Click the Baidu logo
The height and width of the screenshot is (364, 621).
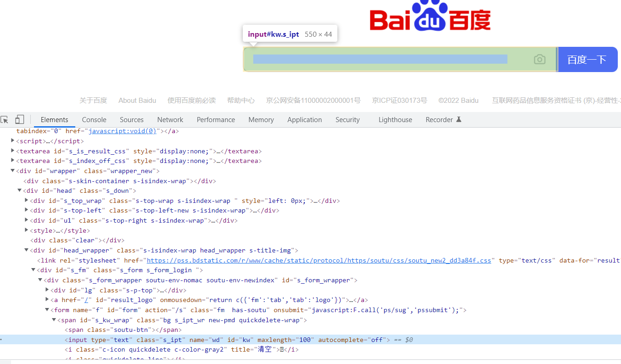pyautogui.click(x=430, y=16)
